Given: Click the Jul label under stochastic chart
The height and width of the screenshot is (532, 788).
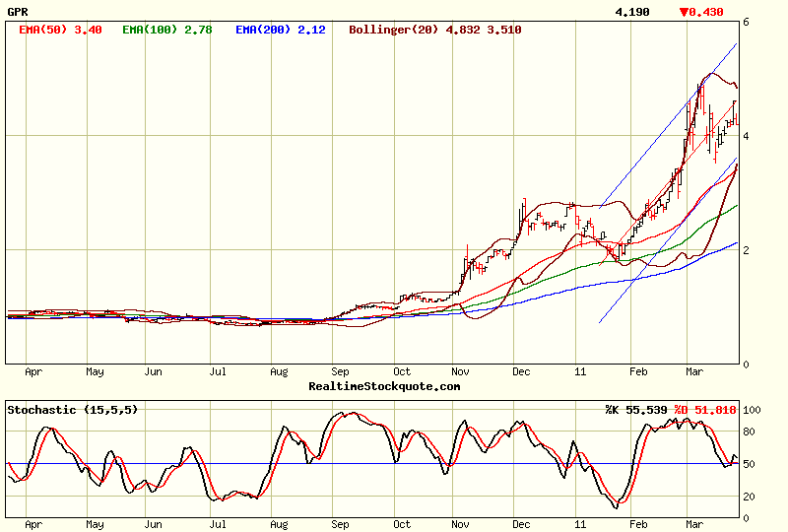Looking at the screenshot, I should tap(217, 524).
